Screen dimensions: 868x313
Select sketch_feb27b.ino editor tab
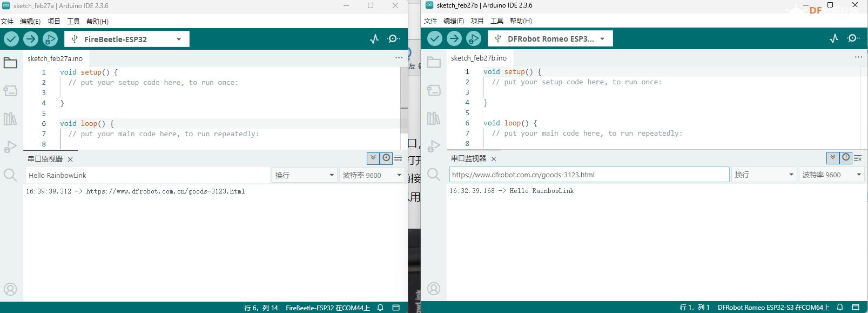tap(479, 58)
